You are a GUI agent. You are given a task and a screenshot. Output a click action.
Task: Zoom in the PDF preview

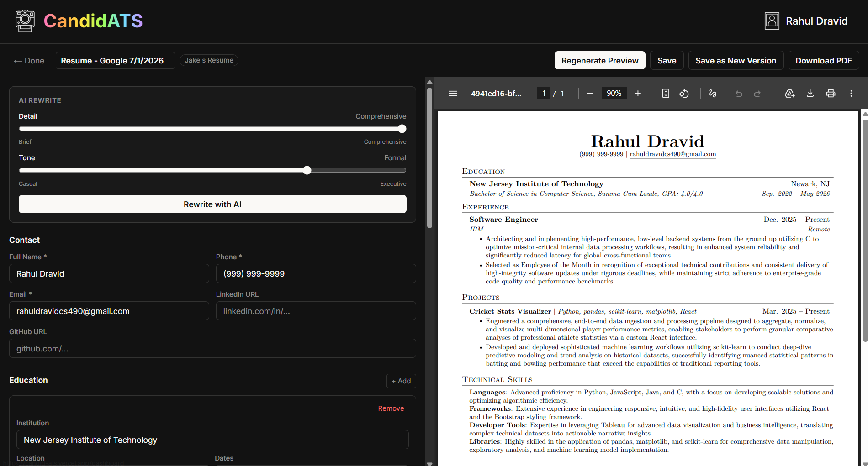pos(638,94)
